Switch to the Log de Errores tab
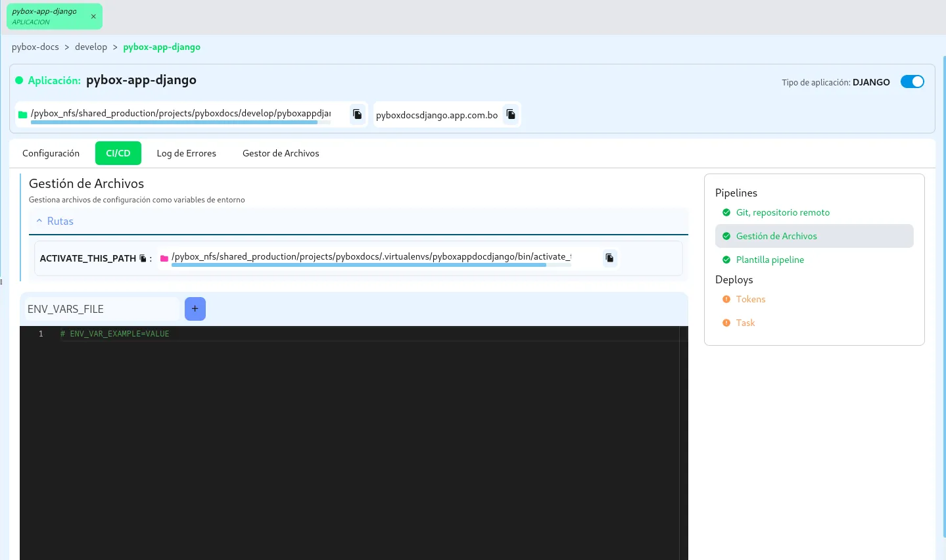The image size is (946, 560). [186, 153]
